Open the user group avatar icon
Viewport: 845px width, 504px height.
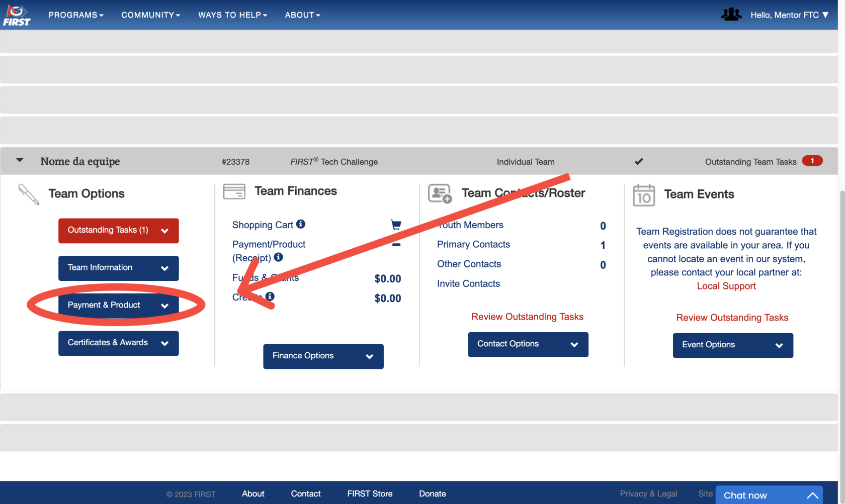[731, 15]
